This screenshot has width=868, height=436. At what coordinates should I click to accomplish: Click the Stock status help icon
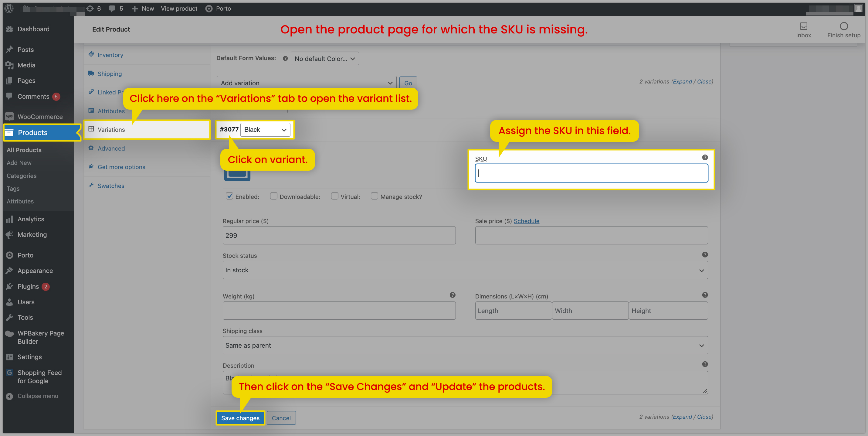pyautogui.click(x=705, y=254)
